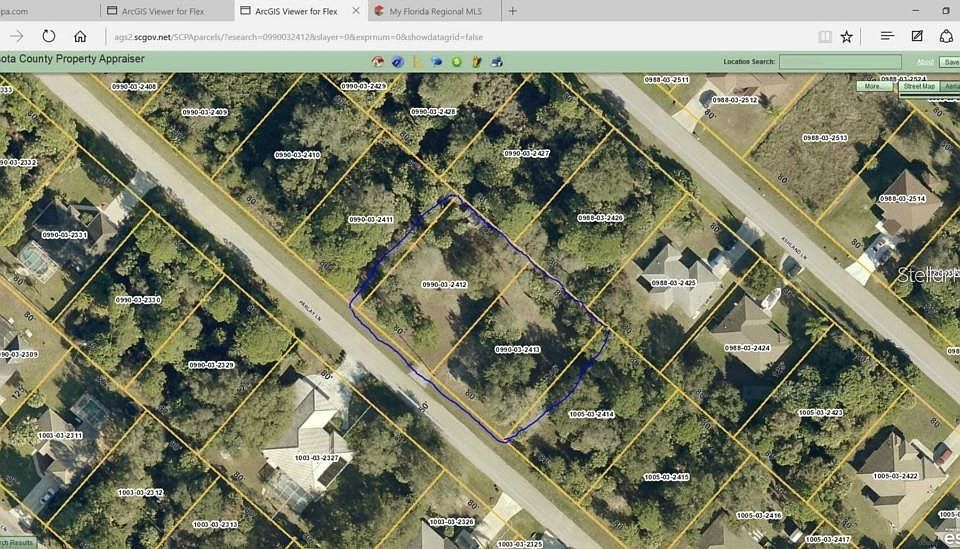Click the scgov.net address bar URL
This screenshot has height=549, width=960.
click(x=299, y=37)
